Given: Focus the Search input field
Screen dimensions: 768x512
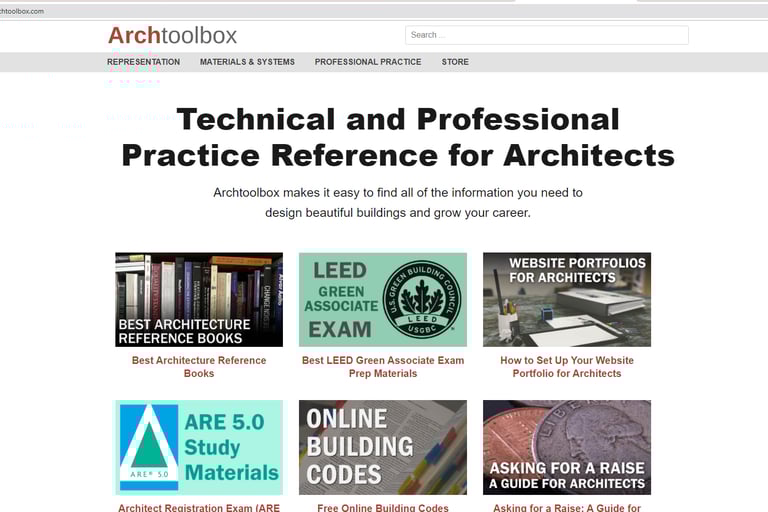Looking at the screenshot, I should (547, 35).
